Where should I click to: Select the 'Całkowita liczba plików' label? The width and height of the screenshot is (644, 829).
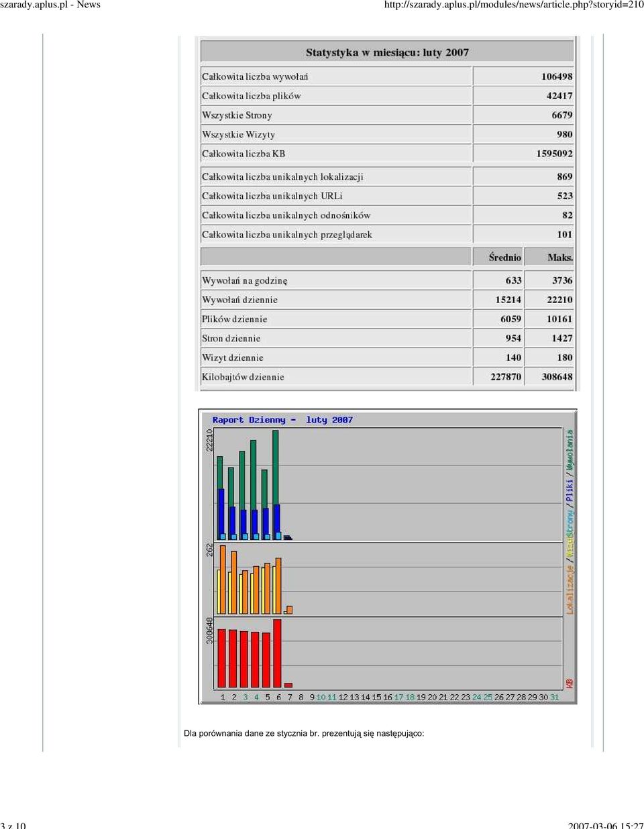point(252,96)
